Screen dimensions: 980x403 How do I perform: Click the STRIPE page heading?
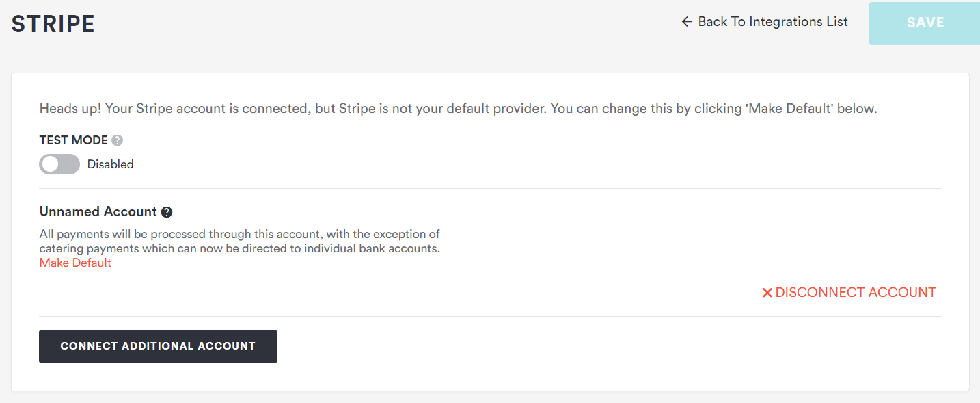coord(53,24)
